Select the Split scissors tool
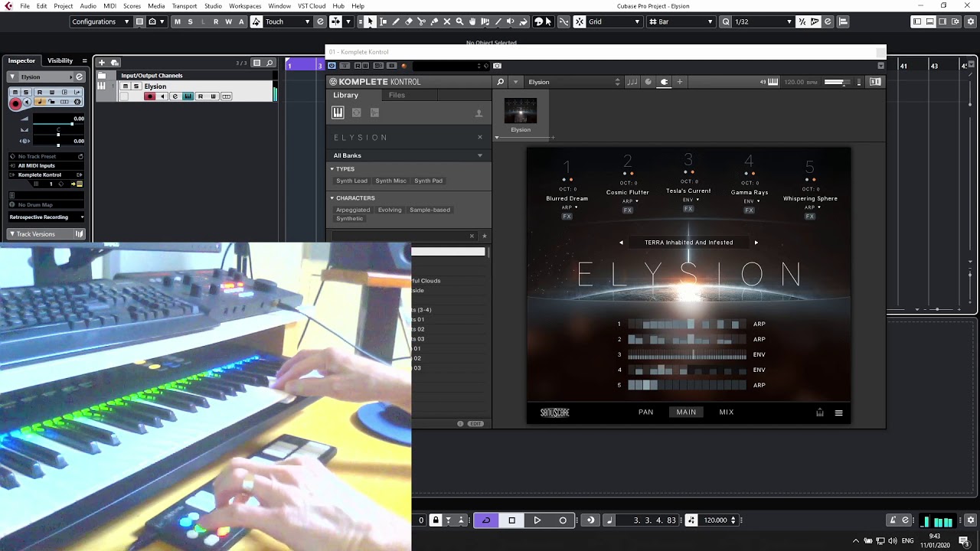980x551 pixels. (x=422, y=21)
